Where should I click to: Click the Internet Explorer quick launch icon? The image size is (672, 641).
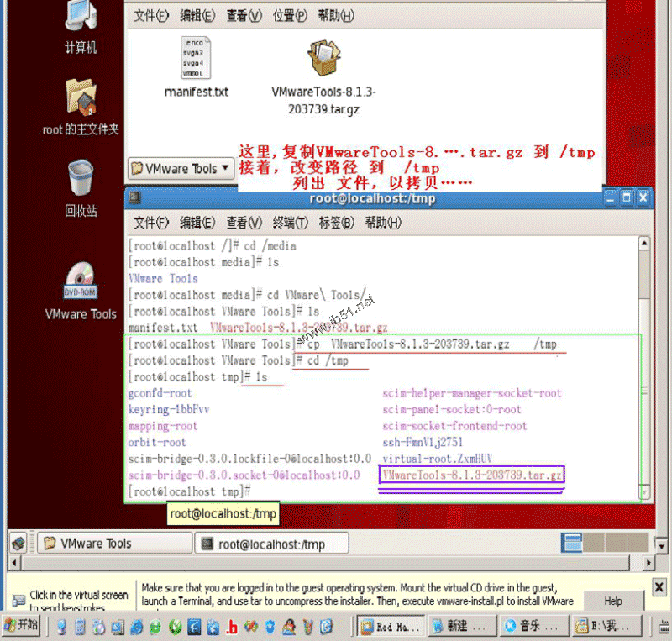[x=137, y=627]
